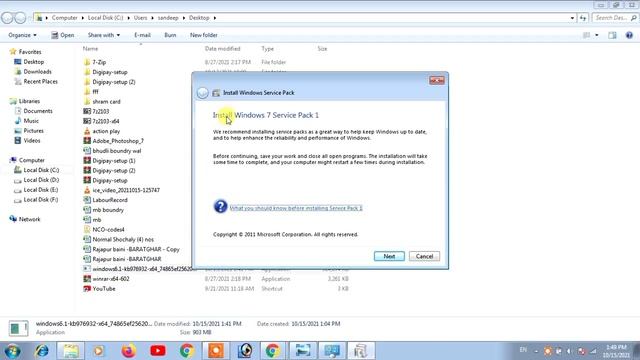The height and width of the screenshot is (360, 640).
Task: Click the address bar refresh button
Action: pyautogui.click(x=583, y=18)
